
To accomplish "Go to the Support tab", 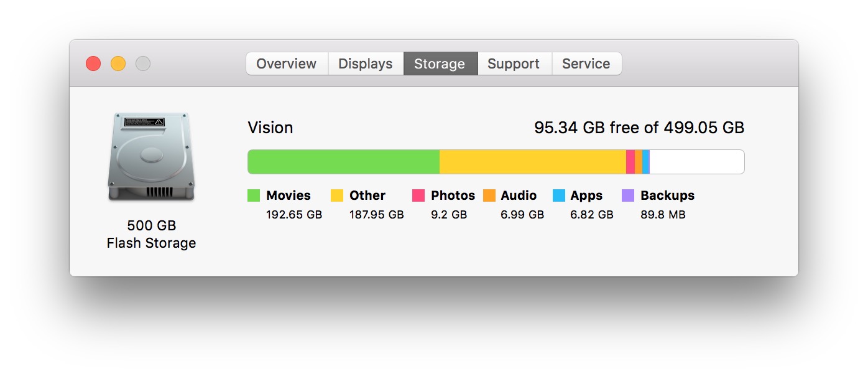I will (x=514, y=63).
